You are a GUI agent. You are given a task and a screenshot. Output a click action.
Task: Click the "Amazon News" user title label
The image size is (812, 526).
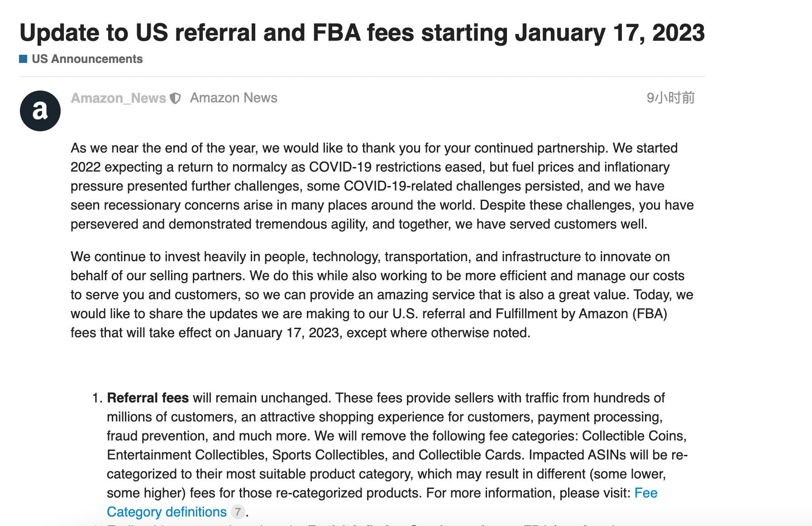tap(234, 98)
